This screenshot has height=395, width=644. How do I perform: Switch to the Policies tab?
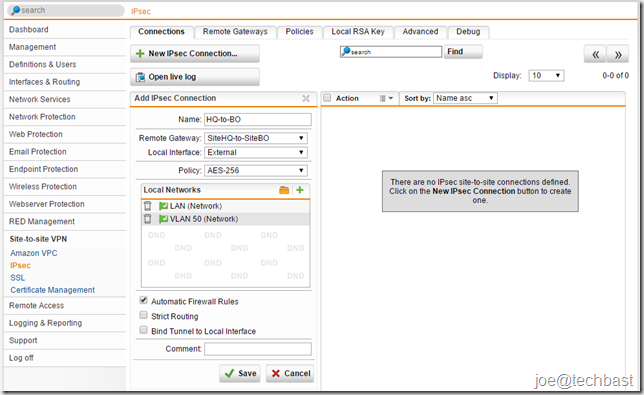coord(299,32)
